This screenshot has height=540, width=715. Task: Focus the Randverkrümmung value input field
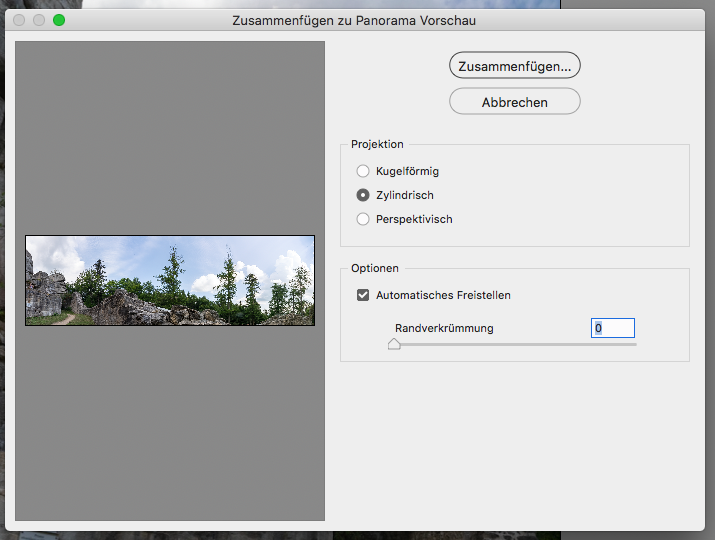point(612,328)
